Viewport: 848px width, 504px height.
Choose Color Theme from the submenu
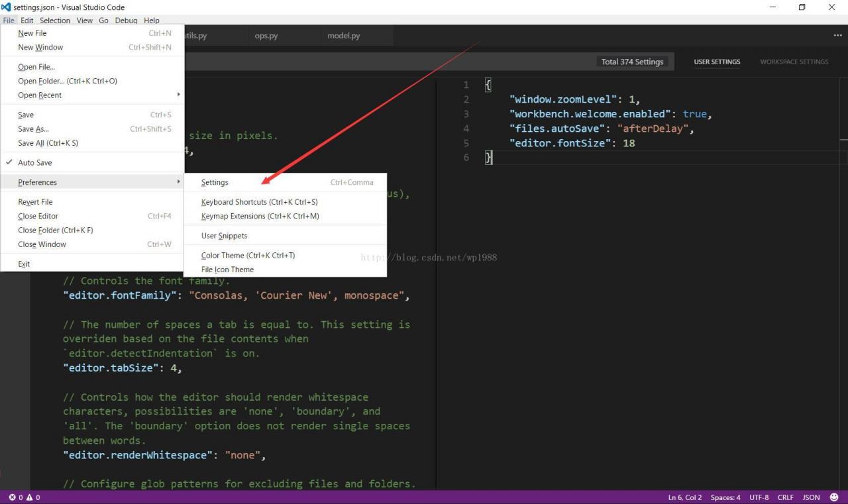285,256
